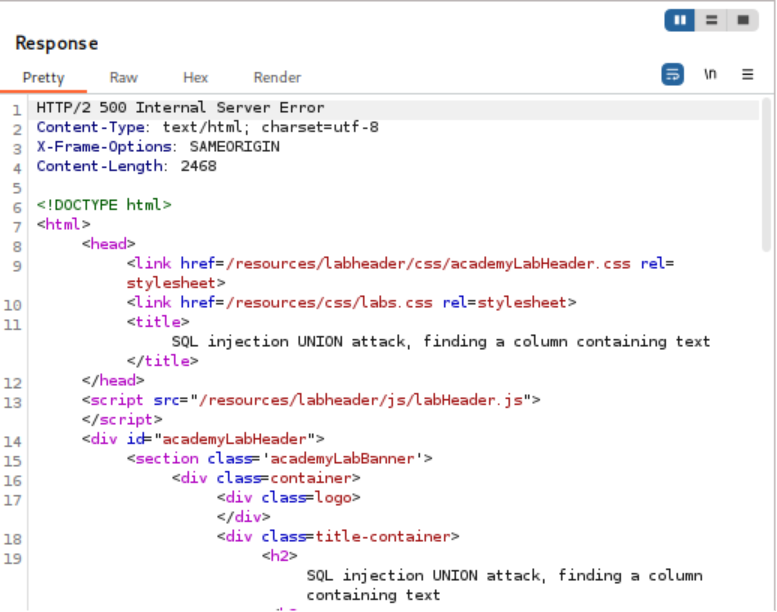Screen dimensions: 777x612
Task: Switch to the Pretty tab
Action: [43, 77]
